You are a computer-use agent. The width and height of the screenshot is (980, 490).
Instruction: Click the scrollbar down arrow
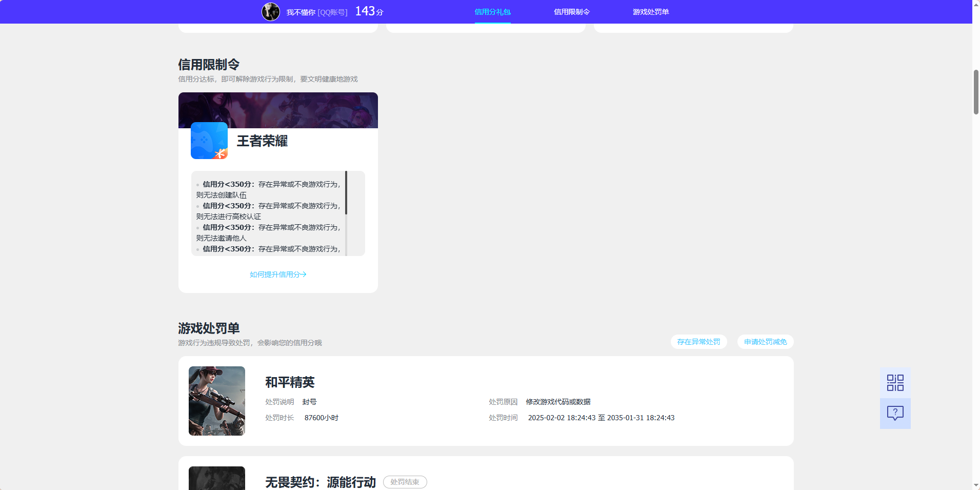976,485
